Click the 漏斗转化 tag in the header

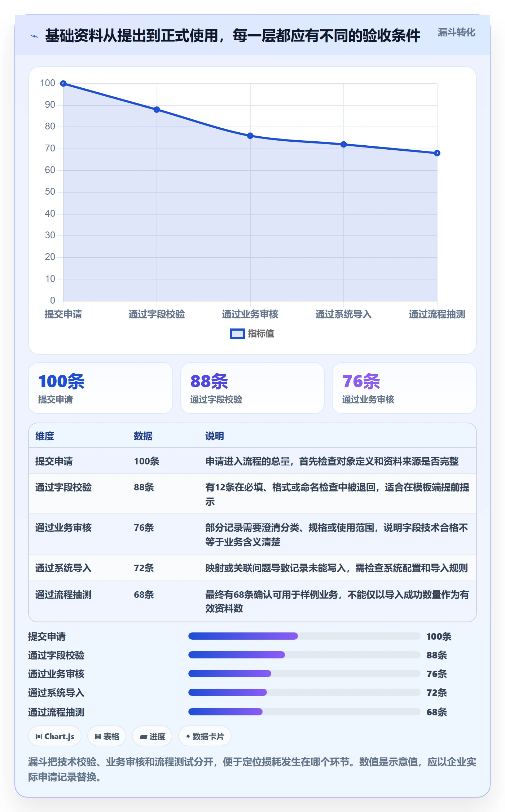[456, 32]
